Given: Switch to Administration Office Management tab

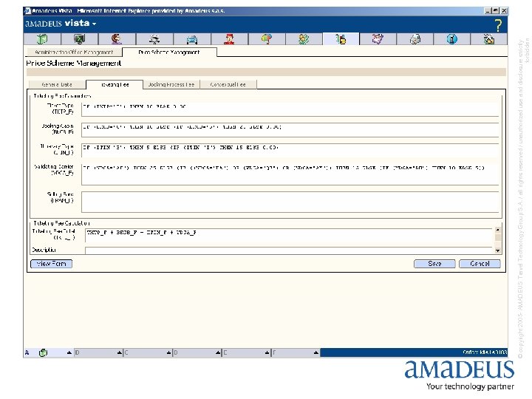Looking at the screenshot, I should [x=74, y=52].
